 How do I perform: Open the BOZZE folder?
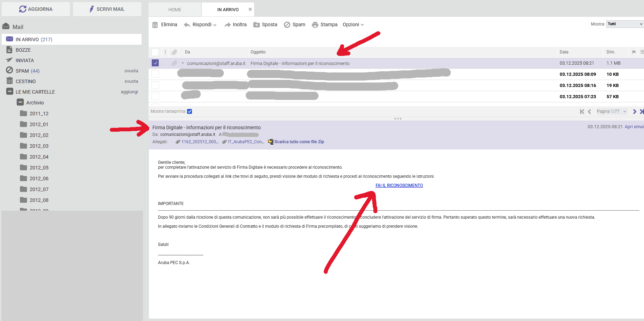click(x=23, y=50)
